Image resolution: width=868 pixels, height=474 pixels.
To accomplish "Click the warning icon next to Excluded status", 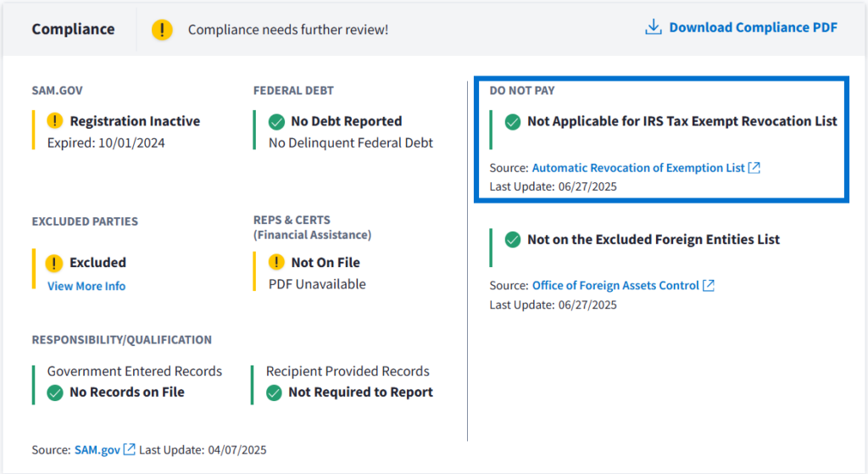I will (55, 263).
